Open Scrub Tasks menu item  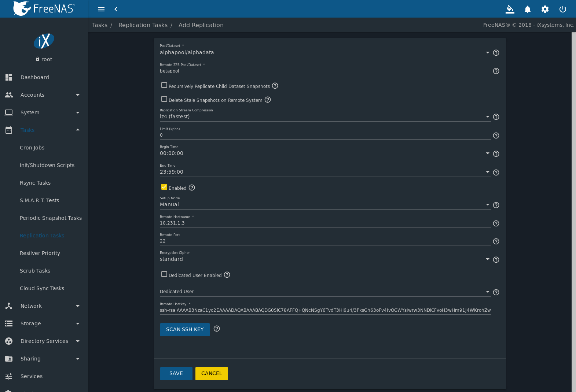(44, 271)
